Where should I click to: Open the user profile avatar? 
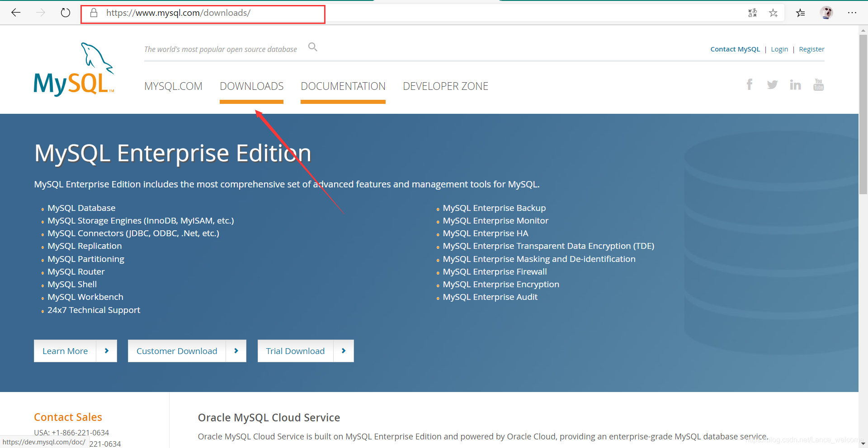(x=827, y=13)
